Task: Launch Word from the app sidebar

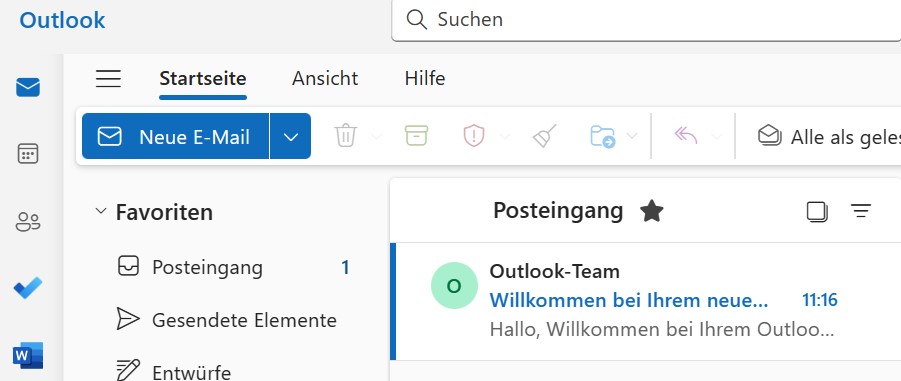Action: click(x=28, y=355)
